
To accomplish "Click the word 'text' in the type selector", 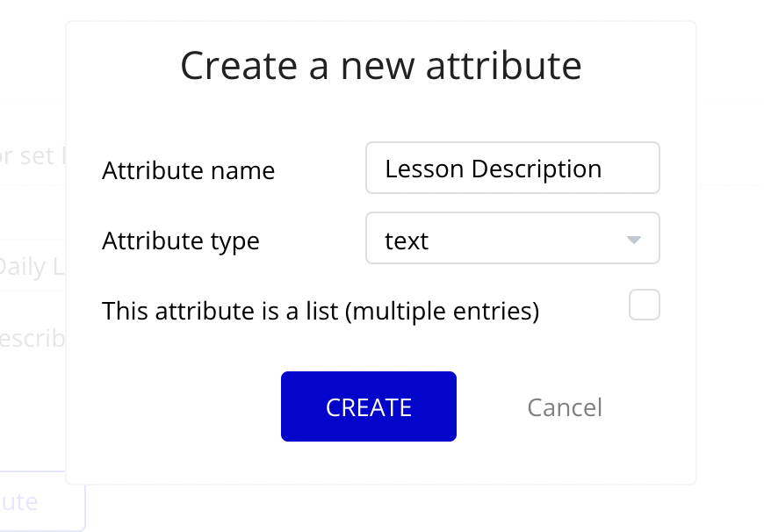I will [x=407, y=241].
